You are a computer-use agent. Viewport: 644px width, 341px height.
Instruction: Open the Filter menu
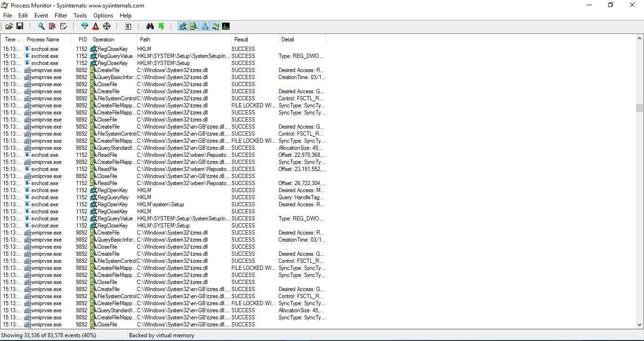point(60,15)
